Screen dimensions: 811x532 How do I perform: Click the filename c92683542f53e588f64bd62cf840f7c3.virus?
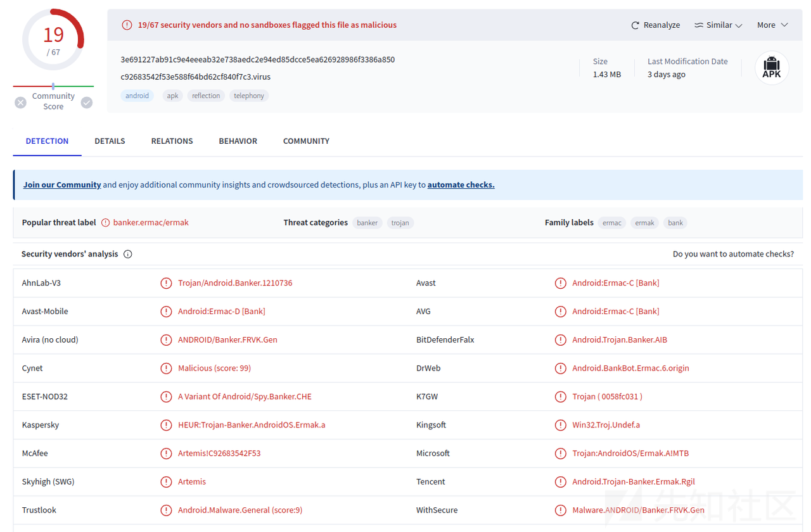tap(196, 77)
